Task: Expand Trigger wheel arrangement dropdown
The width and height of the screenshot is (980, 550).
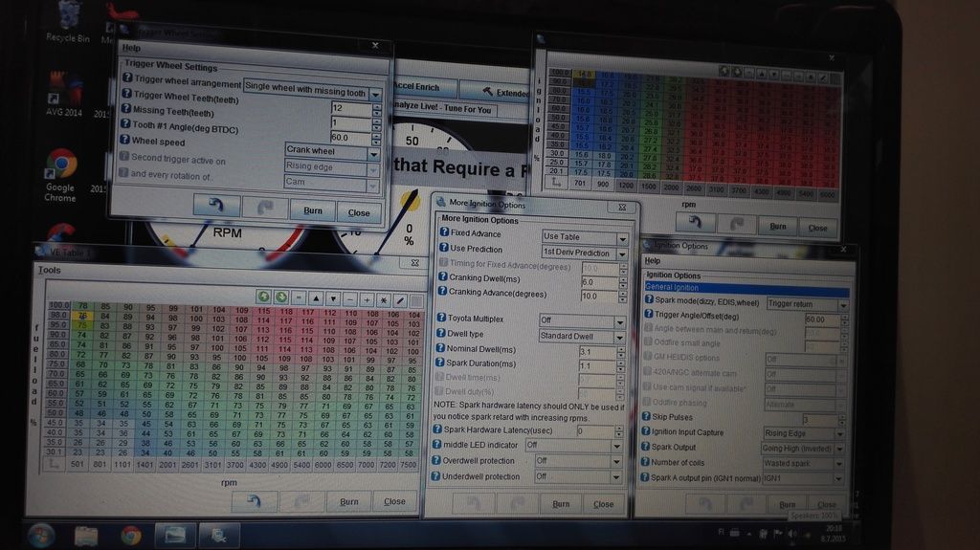Action: 375,95
